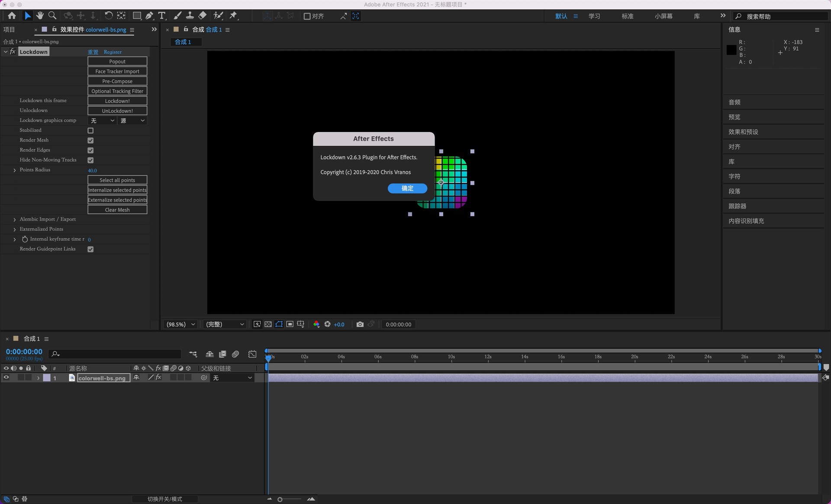Click the Internalize selected points icon
The height and width of the screenshot is (504, 831).
[x=117, y=190]
